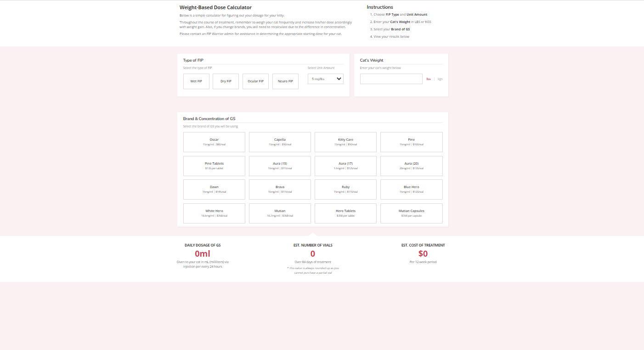Viewport: 644px width, 350px height.
Task: Pick the Kitty Care brand
Action: [x=345, y=142]
